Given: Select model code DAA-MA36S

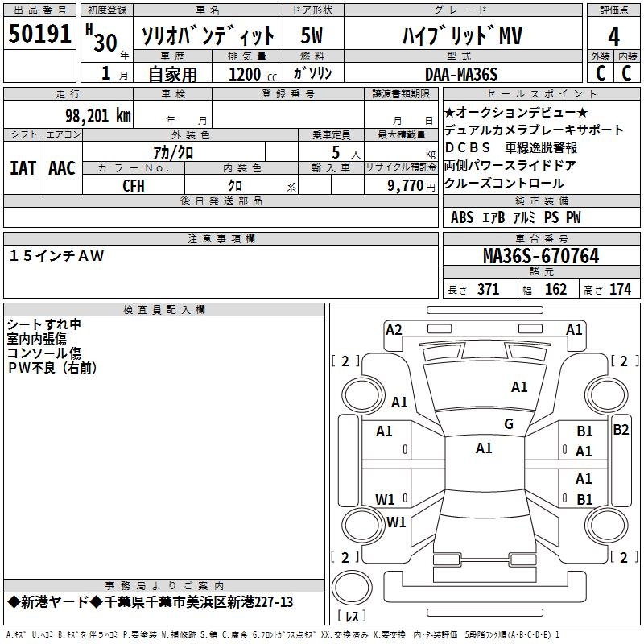Looking at the screenshot, I should point(460,74).
